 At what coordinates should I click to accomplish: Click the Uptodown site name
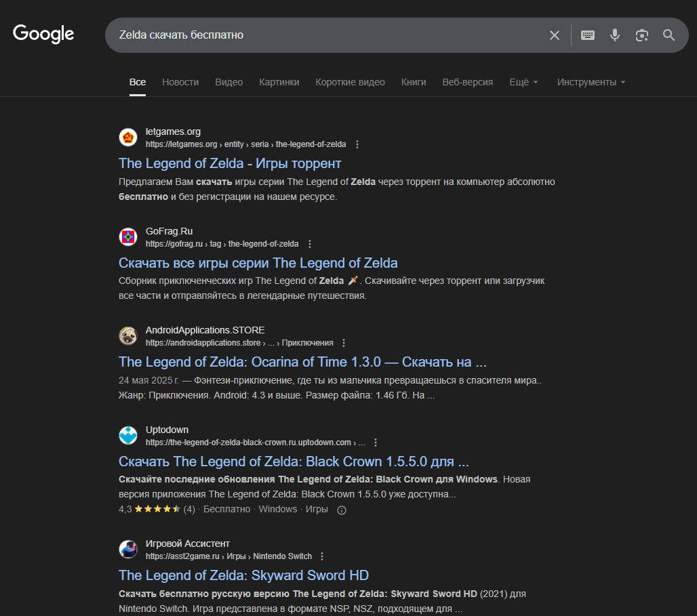pos(167,430)
